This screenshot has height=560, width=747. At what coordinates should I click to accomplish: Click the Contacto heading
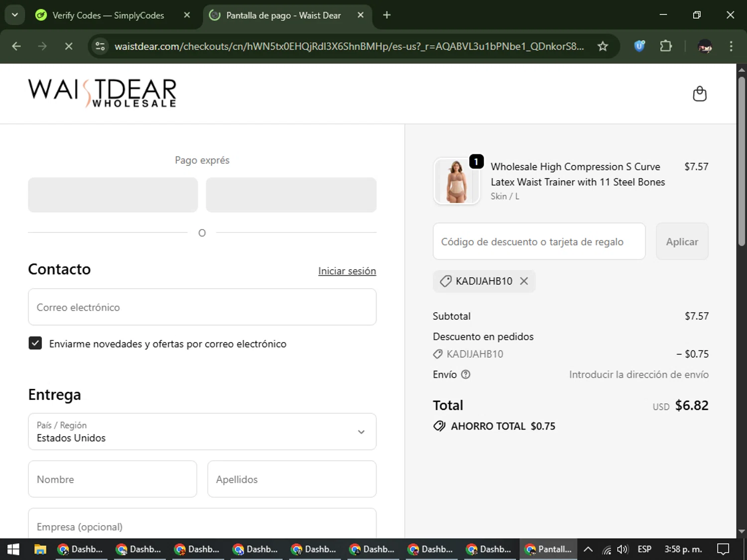[59, 269]
